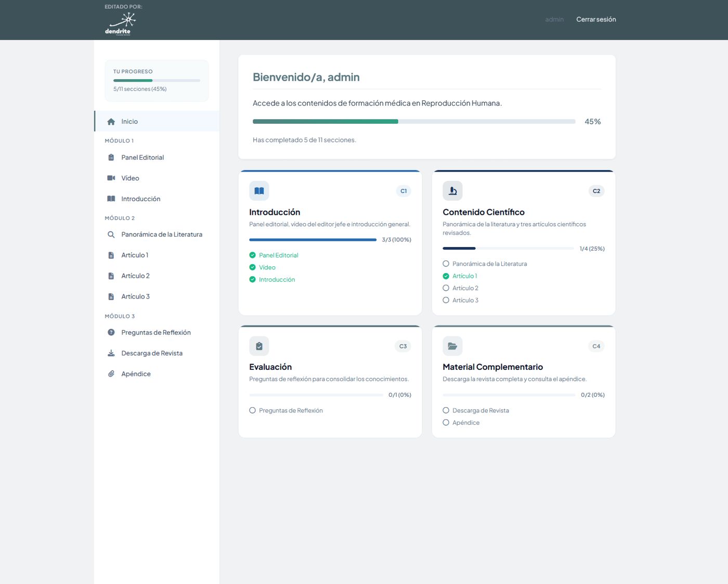Click green check next to Vídeo in card
Viewport: 728px width, 584px height.
tap(252, 267)
